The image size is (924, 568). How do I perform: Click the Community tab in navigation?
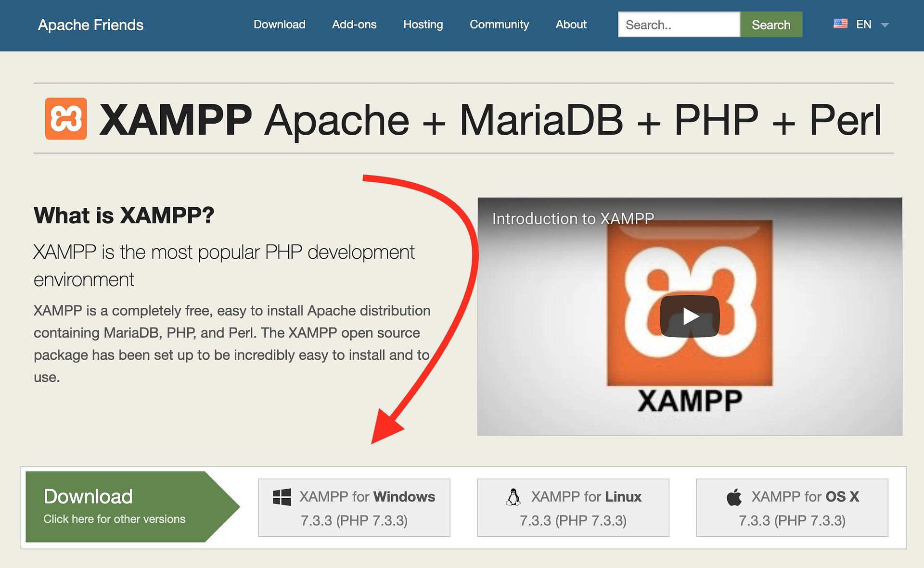click(x=500, y=25)
